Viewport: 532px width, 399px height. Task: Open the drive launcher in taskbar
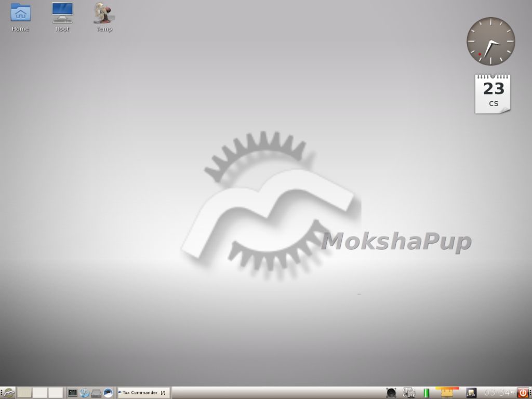(x=96, y=393)
